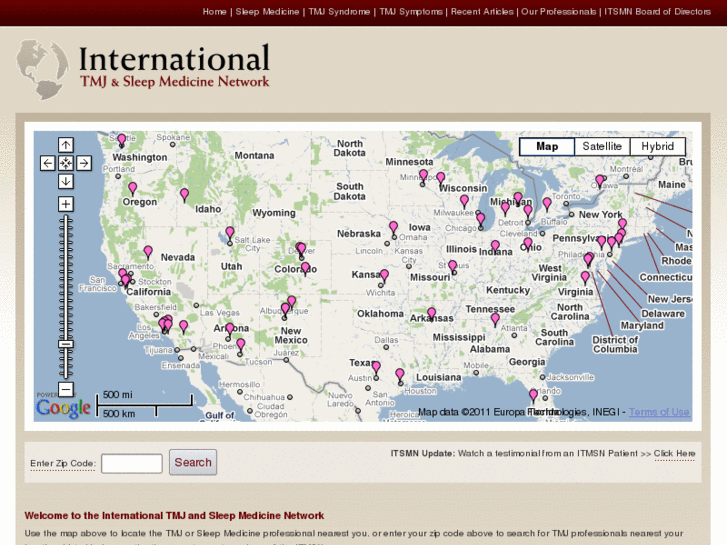Select the marker near Wichita Kansas
The image size is (727, 545).
tap(384, 275)
